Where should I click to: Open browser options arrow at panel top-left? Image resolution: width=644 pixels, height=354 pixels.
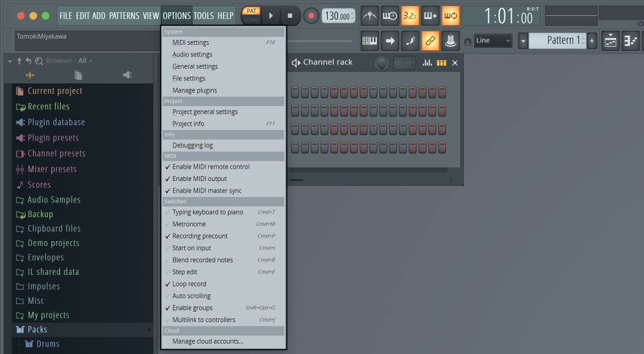pos(10,61)
